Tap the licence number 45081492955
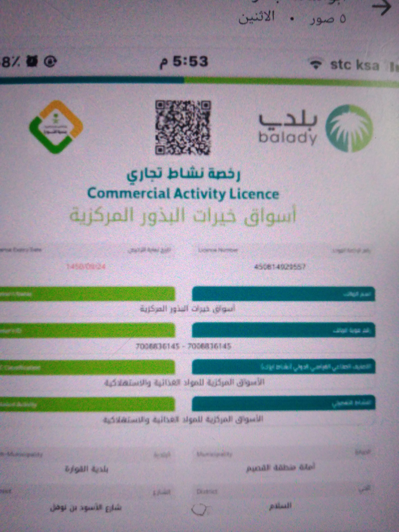 click(280, 267)
